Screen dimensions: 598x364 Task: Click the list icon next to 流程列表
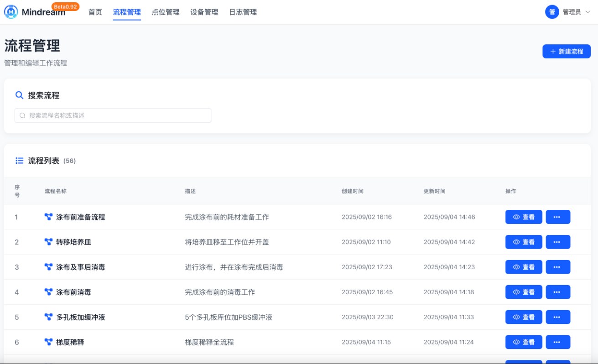20,161
